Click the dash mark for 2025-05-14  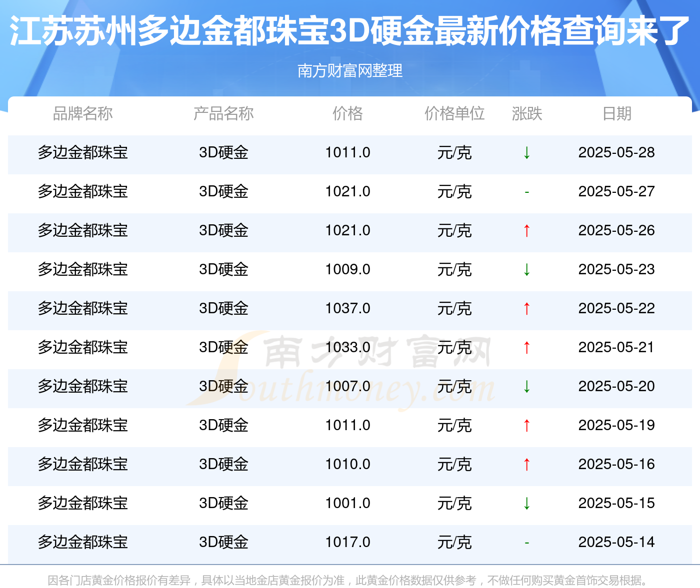point(526,543)
